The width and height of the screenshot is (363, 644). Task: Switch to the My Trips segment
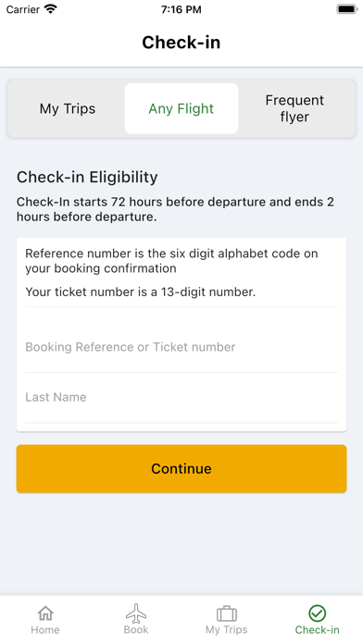point(68,108)
